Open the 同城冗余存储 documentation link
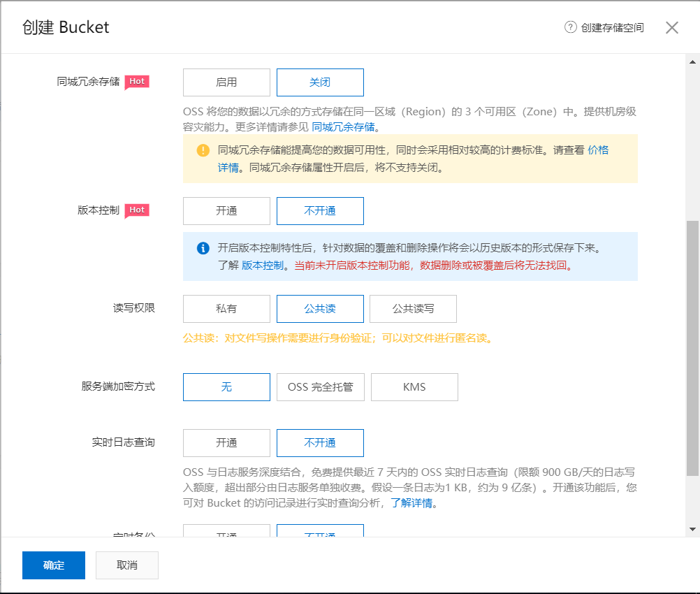The height and width of the screenshot is (594, 700). [x=343, y=127]
